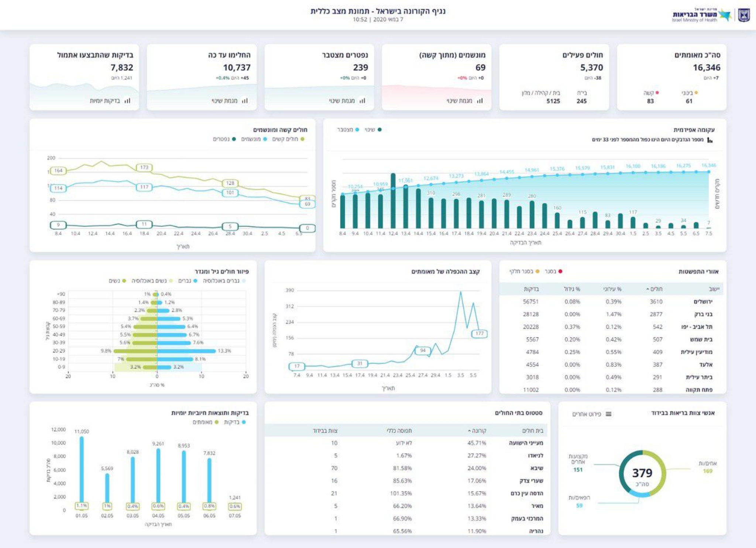
Task: Click bar icon beside epidemic curve doubling note
Action: [709, 140]
